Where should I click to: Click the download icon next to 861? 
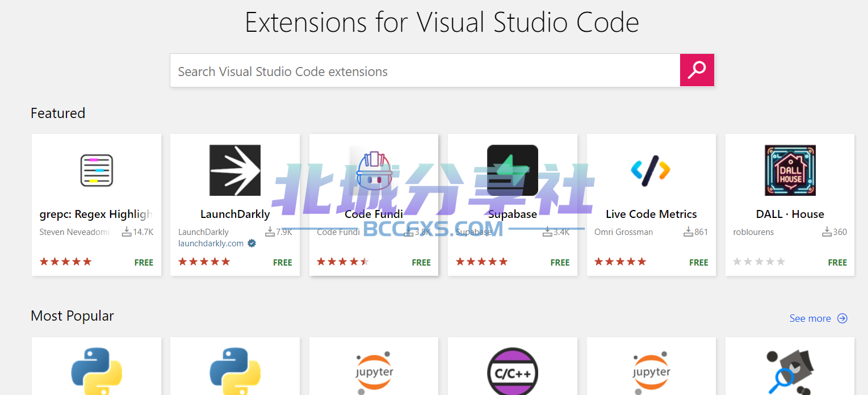[x=688, y=232]
